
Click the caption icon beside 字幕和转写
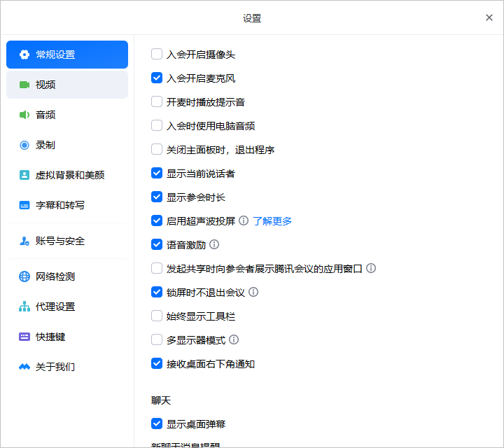24,205
